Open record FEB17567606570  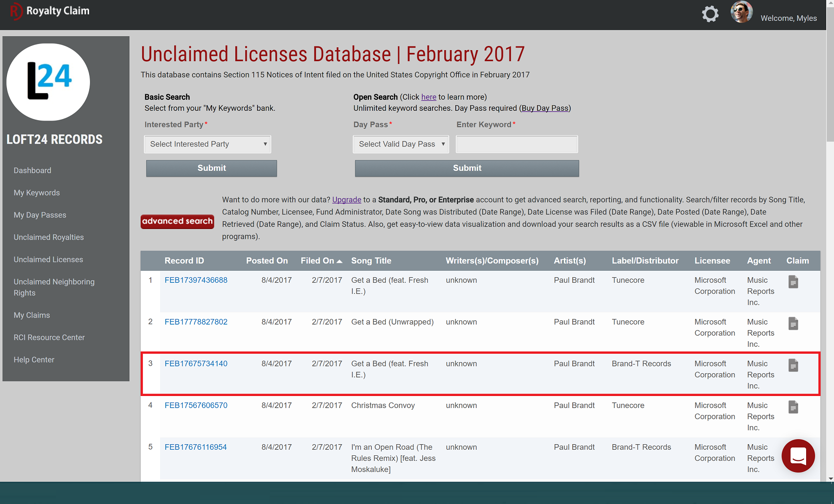196,405
